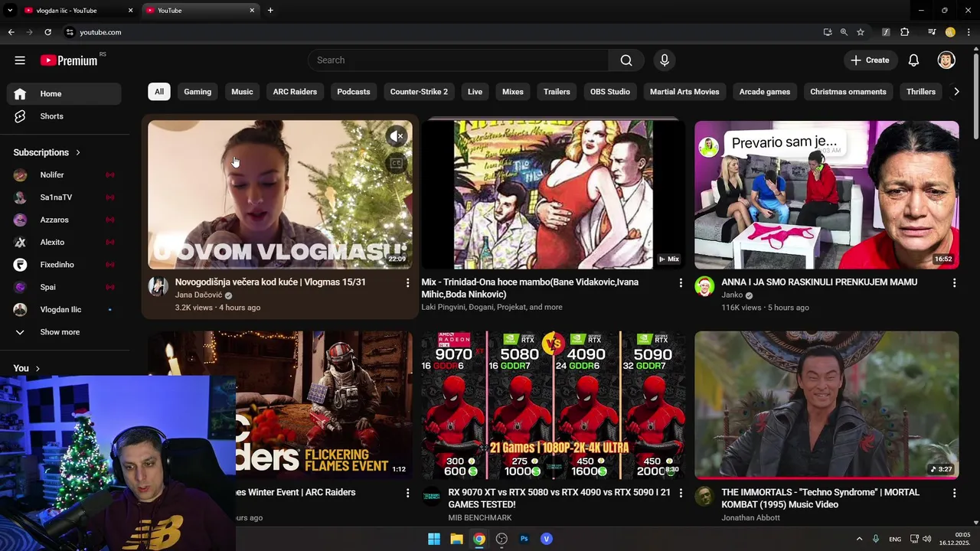Open the YouTube hamburger guide menu
The width and height of the screenshot is (980, 551).
(20, 60)
